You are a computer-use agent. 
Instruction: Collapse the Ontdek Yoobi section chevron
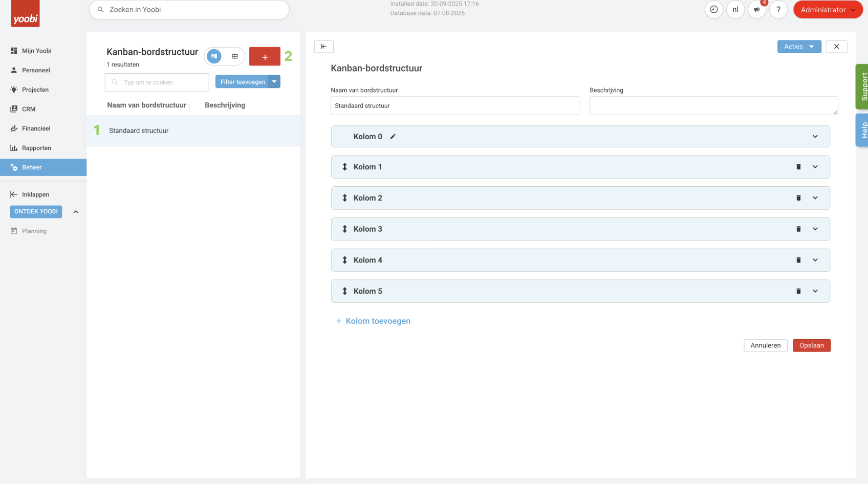tap(76, 212)
